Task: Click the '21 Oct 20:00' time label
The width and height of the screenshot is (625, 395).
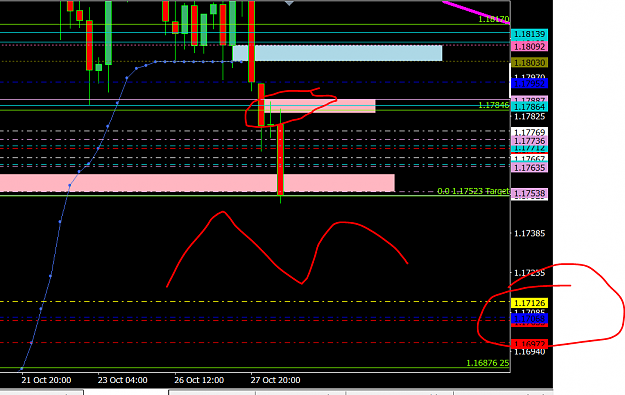Action: tap(46, 380)
